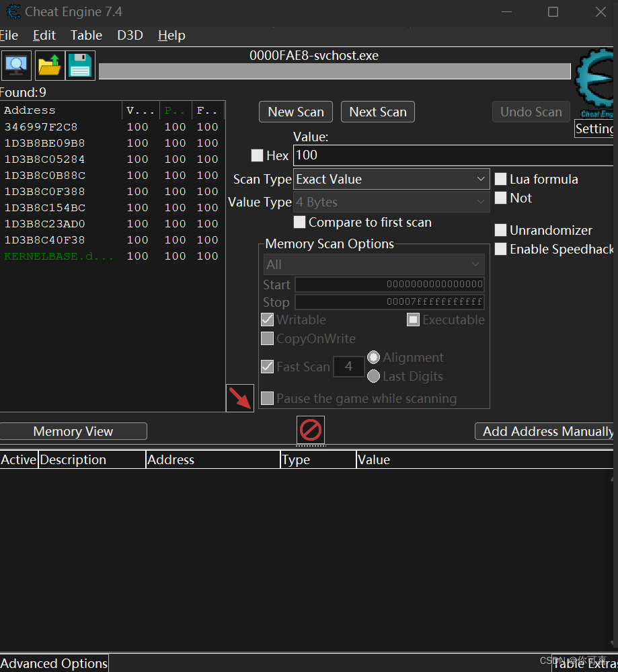
Task: Click the Address column header in results
Action: [x=61, y=110]
